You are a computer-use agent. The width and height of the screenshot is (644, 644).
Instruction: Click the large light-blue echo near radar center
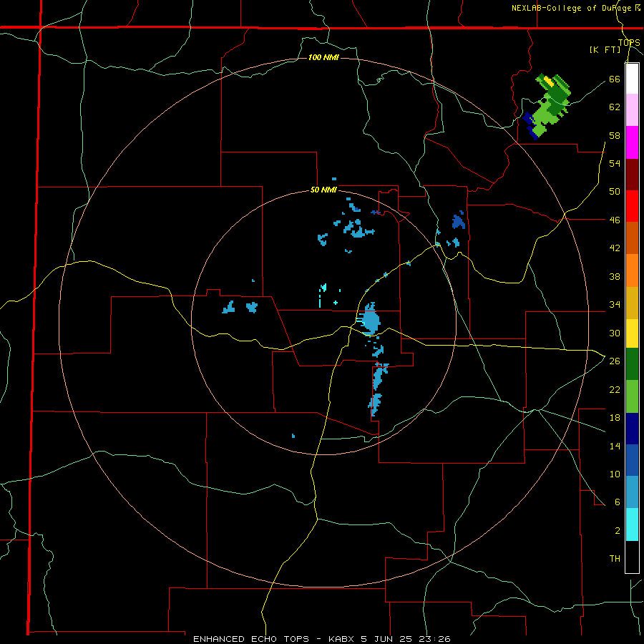tap(370, 319)
